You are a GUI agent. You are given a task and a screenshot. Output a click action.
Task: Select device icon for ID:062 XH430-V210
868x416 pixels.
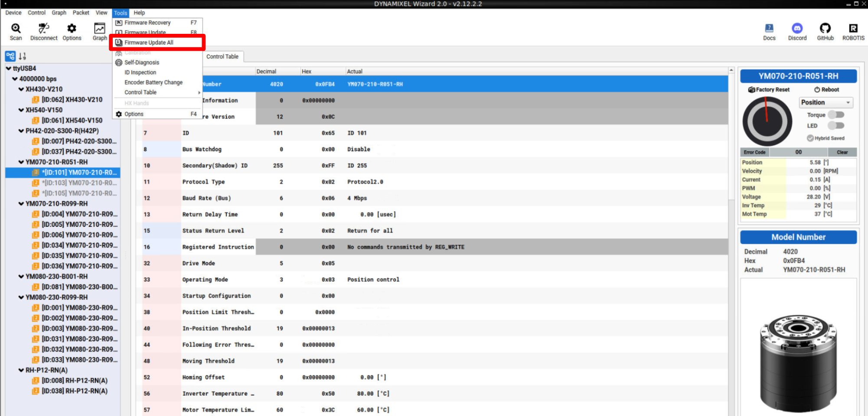click(x=36, y=100)
